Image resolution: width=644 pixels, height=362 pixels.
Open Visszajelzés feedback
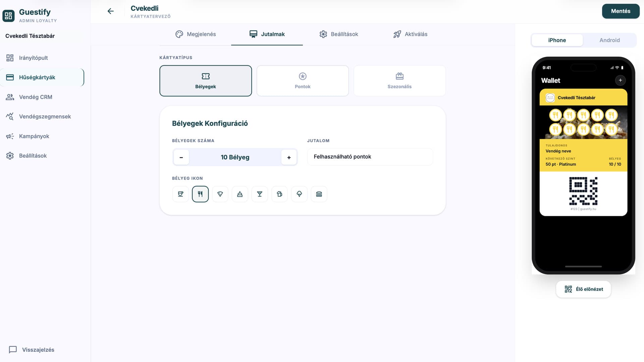tap(32, 350)
